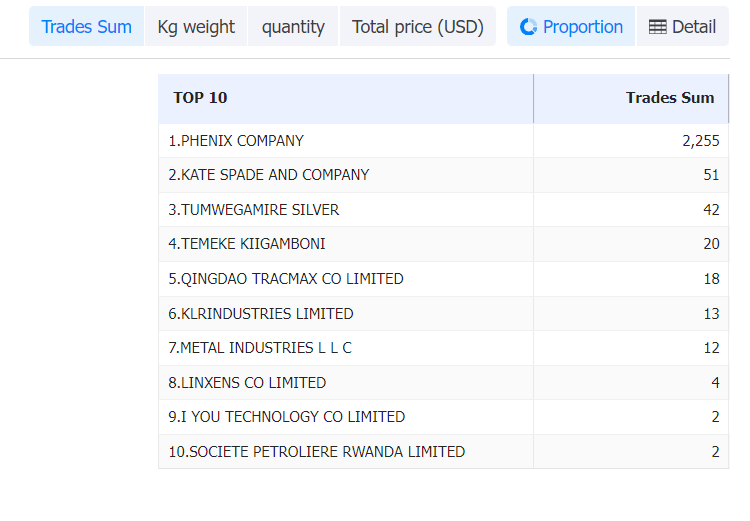Image resolution: width=750 pixels, height=521 pixels.
Task: Open the quantity tab
Action: tap(293, 27)
